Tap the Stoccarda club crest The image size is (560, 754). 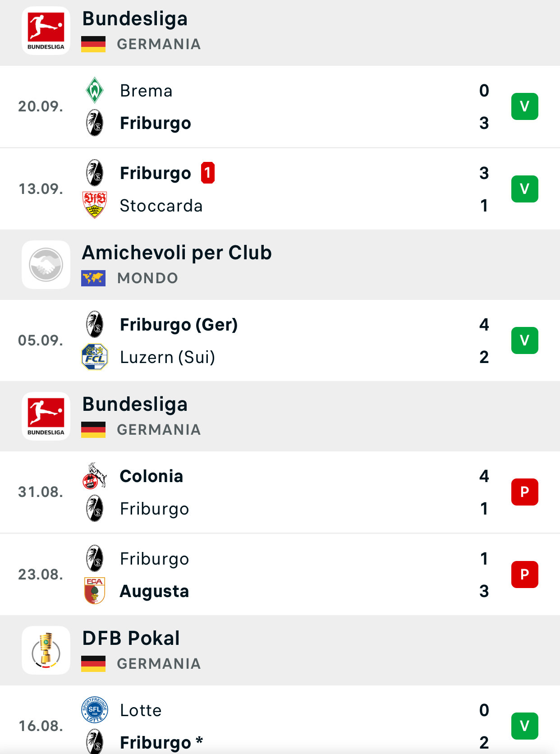pyautogui.click(x=95, y=205)
